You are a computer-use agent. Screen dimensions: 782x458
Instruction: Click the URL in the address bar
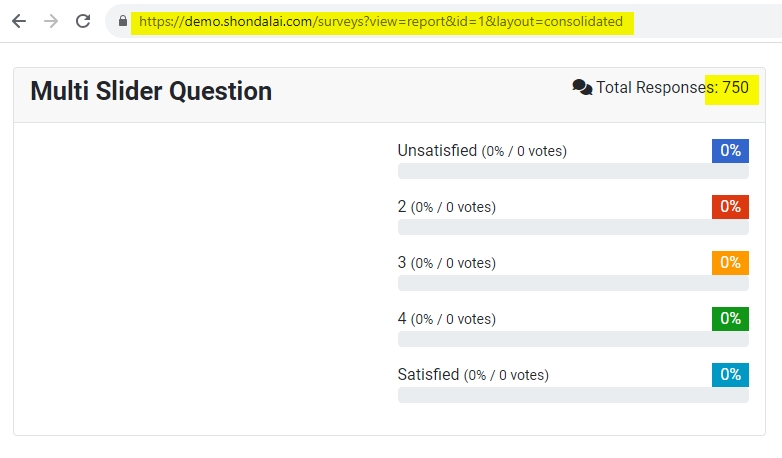380,21
